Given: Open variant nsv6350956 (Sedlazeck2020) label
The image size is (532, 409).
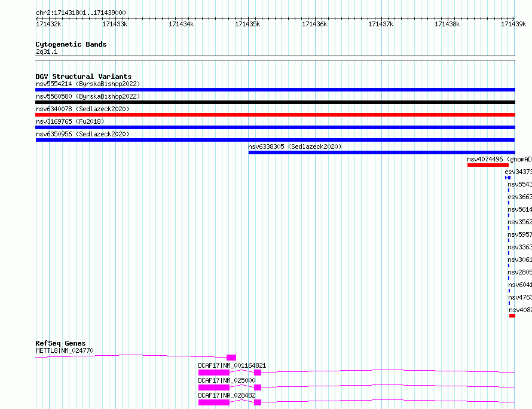Looking at the screenshot, I should click(82, 134).
